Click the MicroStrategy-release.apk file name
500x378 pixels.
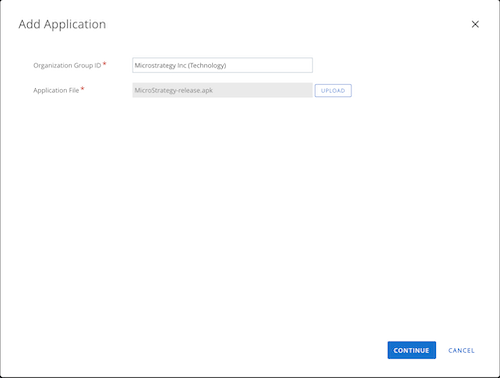(x=174, y=90)
